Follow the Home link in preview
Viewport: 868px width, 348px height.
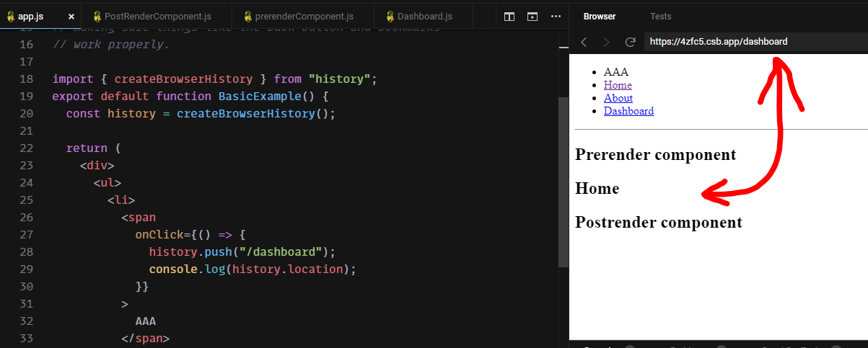[618, 85]
